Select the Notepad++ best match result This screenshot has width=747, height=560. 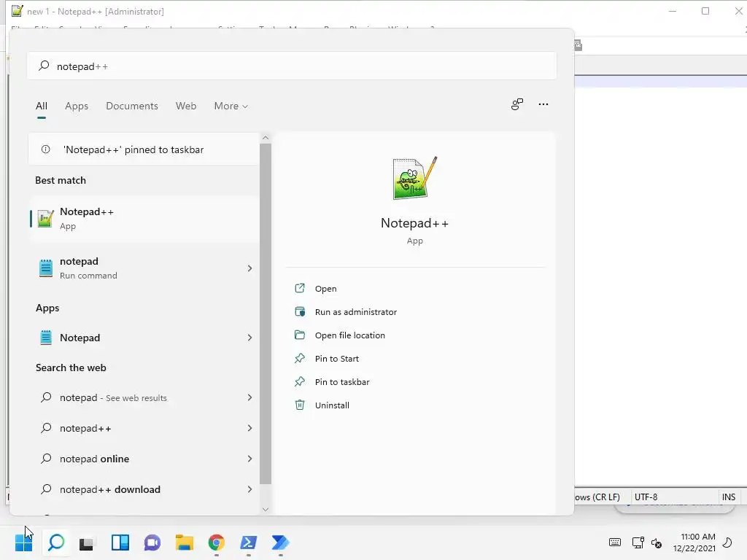[144, 219]
